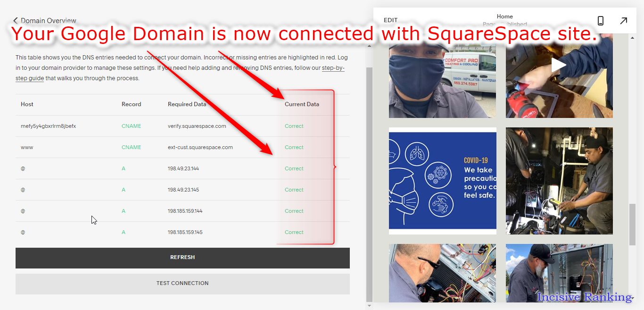
Task: Click the right preview scrollbar thumb
Action: tap(632, 225)
